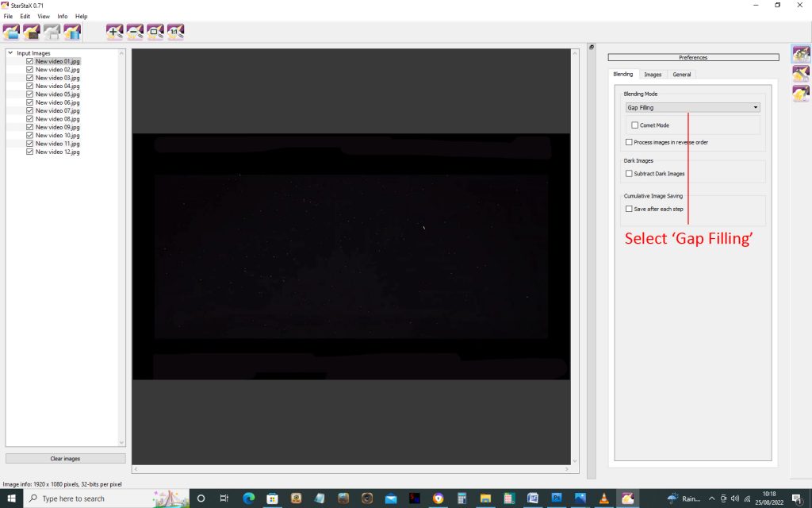Switch to the General preferences tab
The width and height of the screenshot is (812, 508).
coord(681,75)
